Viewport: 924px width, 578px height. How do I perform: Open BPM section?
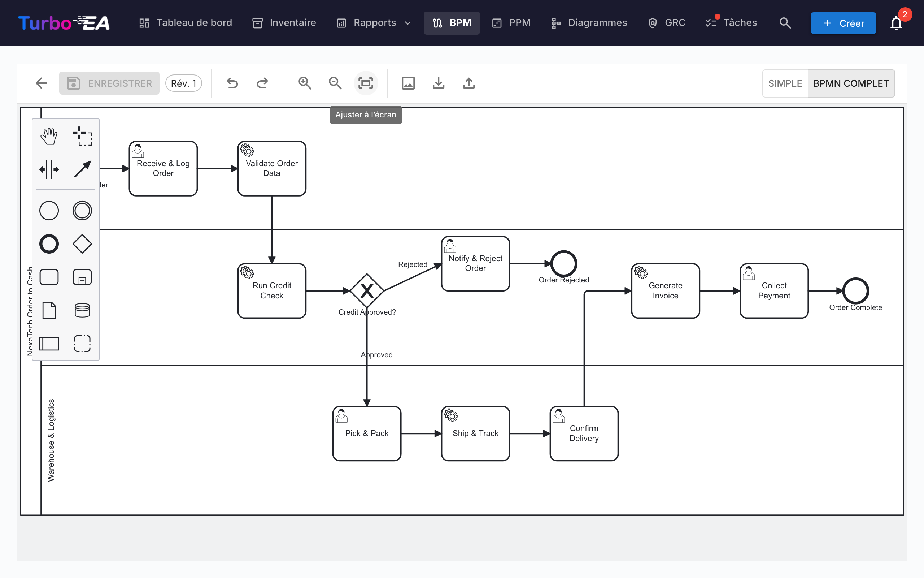pyautogui.click(x=452, y=23)
